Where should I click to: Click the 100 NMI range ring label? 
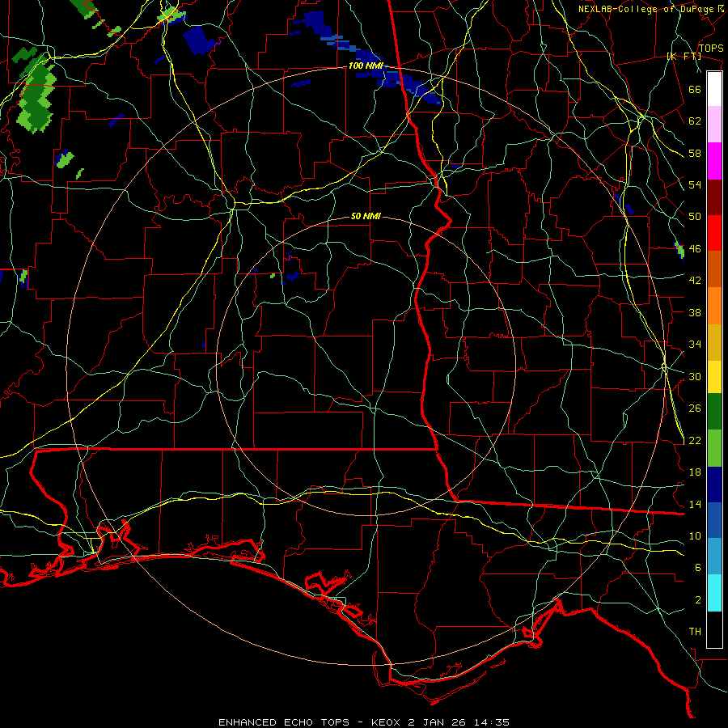tap(366, 66)
